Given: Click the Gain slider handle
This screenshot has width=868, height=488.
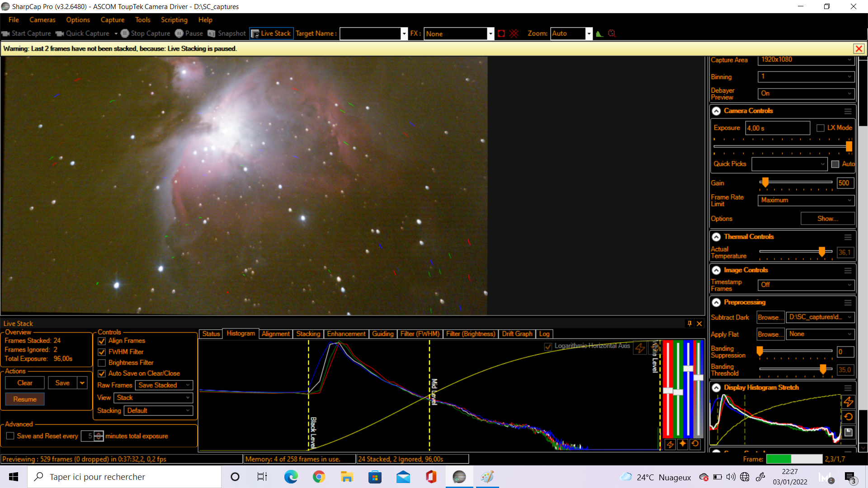Looking at the screenshot, I should (765, 182).
